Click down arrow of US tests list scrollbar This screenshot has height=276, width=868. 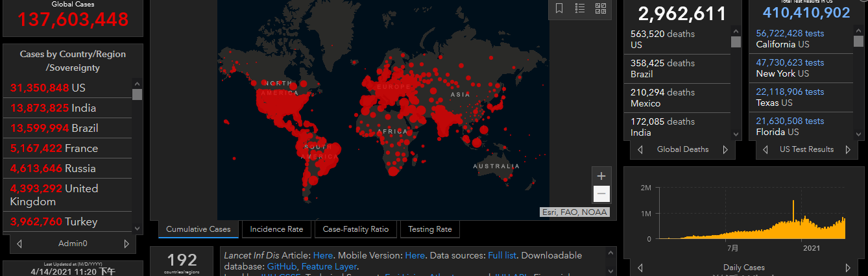pos(858,134)
